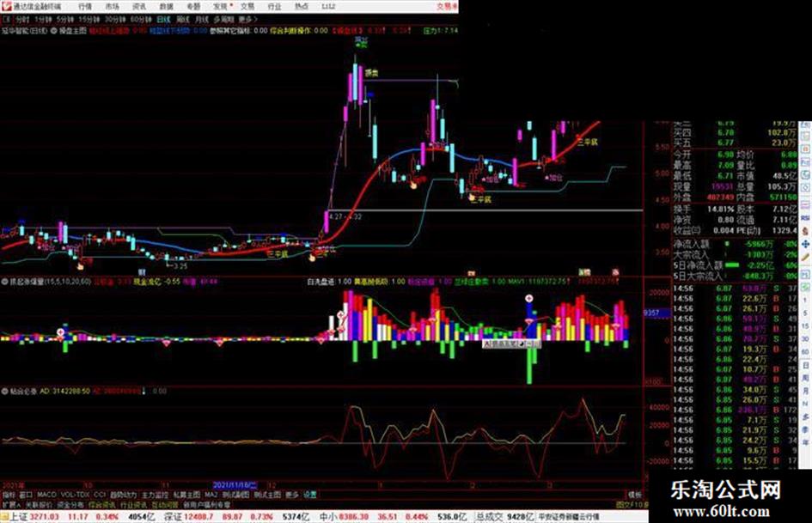Click the 指标 button in bottom bar
The image size is (812, 523).
[x=9, y=495]
